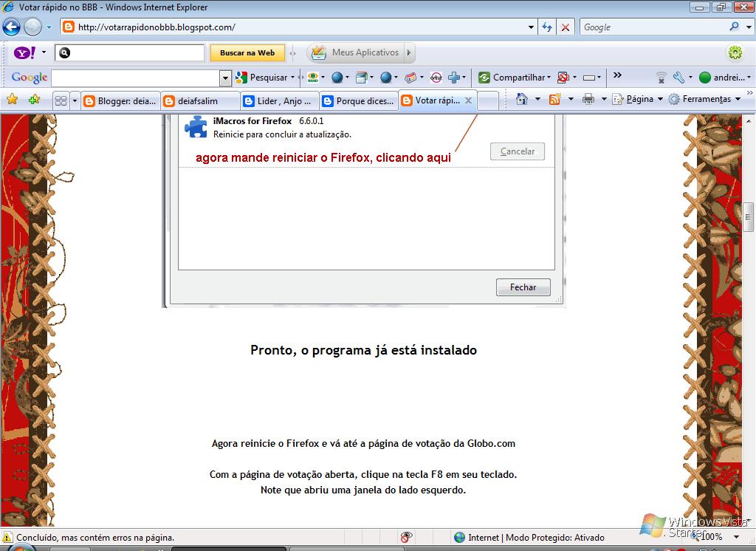Open the zoom level dropdown in status bar
756x551 pixels.
click(736, 536)
